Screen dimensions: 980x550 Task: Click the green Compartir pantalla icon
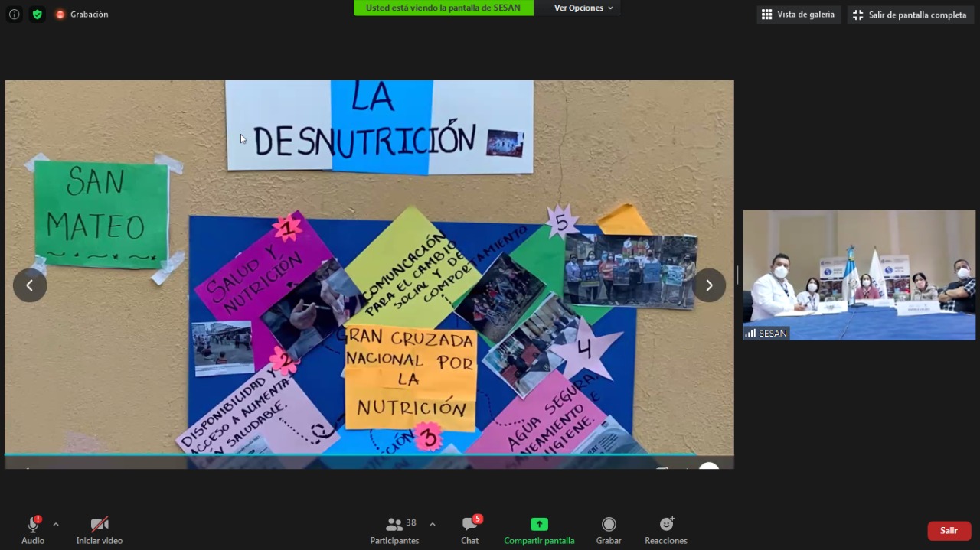[x=539, y=524]
